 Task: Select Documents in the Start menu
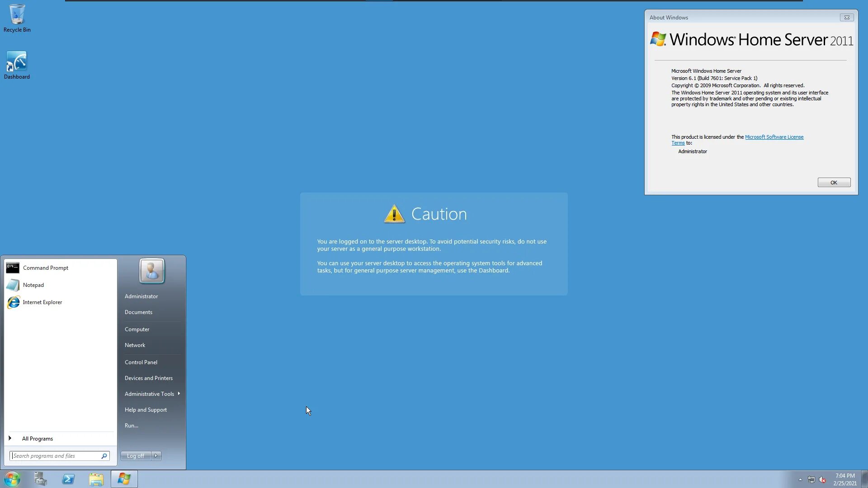coord(138,312)
